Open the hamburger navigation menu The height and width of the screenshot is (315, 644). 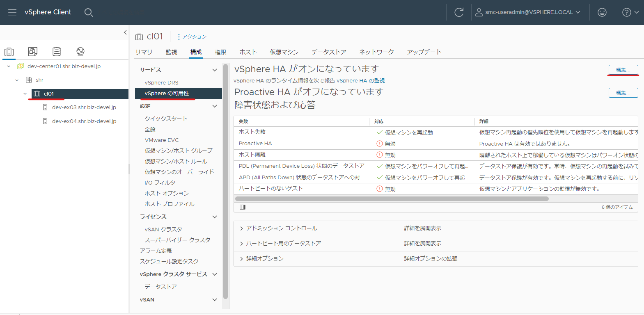pos(12,12)
